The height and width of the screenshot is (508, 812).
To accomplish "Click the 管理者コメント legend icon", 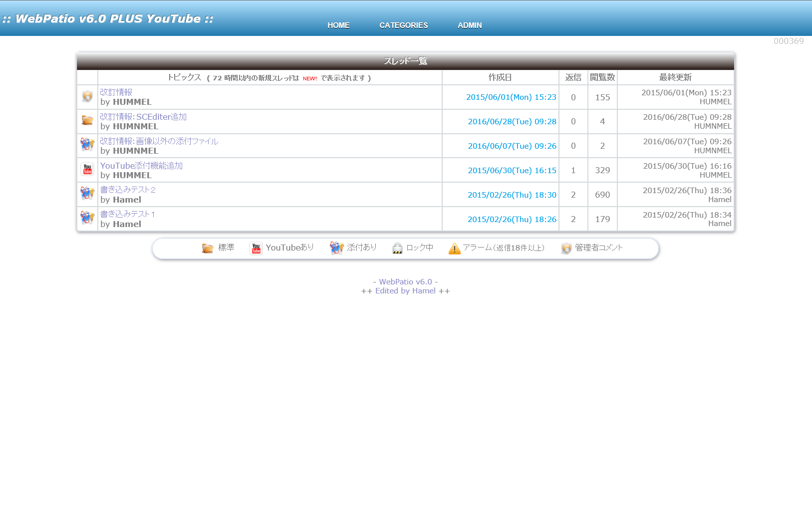I will click(x=566, y=248).
